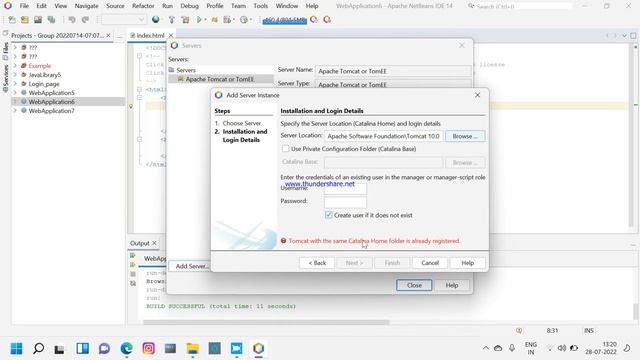
Task: Click the NetBeans icon in taskbar
Action: [258, 348]
